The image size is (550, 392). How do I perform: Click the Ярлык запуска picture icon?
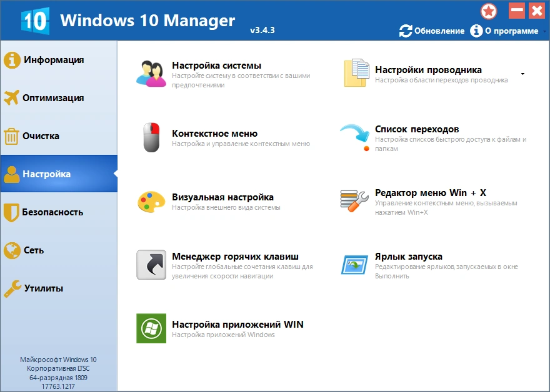pyautogui.click(x=354, y=265)
